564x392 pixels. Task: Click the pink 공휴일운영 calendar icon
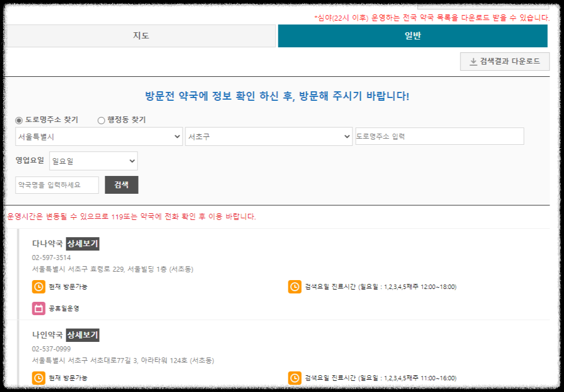(x=38, y=307)
